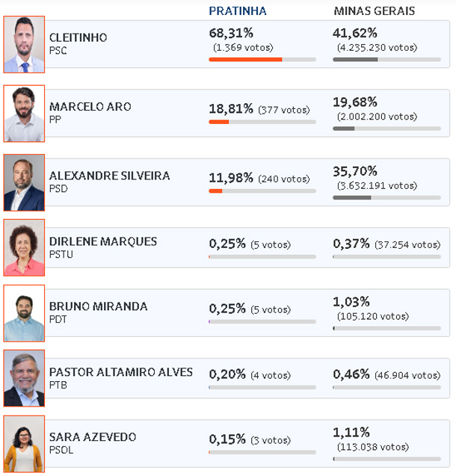Viewport: 456px width, 476px height.
Task: Click Cleitinho's orange Pratinha progress bar
Action: 262,60
